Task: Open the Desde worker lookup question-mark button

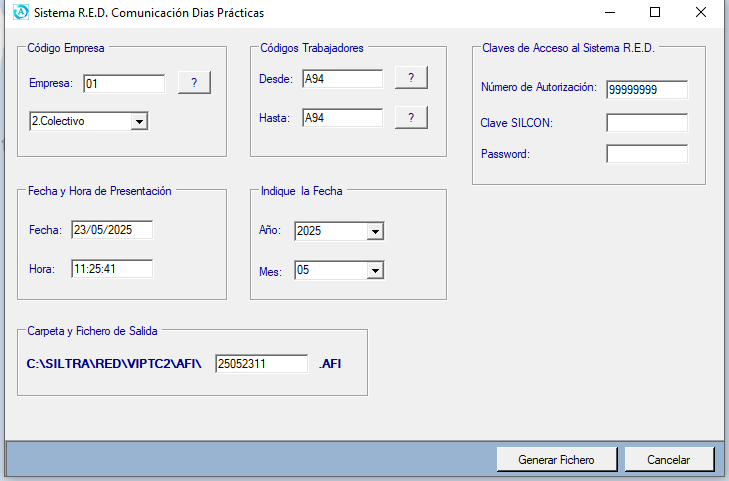Action: click(x=411, y=78)
